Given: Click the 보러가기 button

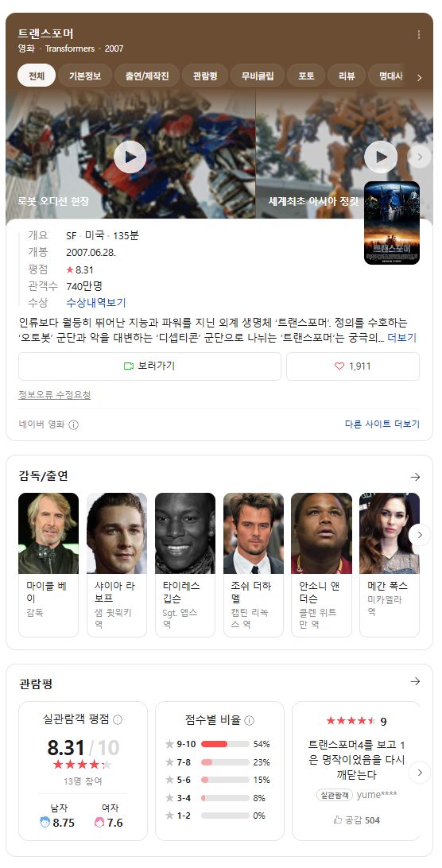Looking at the screenshot, I should pyautogui.click(x=149, y=366).
